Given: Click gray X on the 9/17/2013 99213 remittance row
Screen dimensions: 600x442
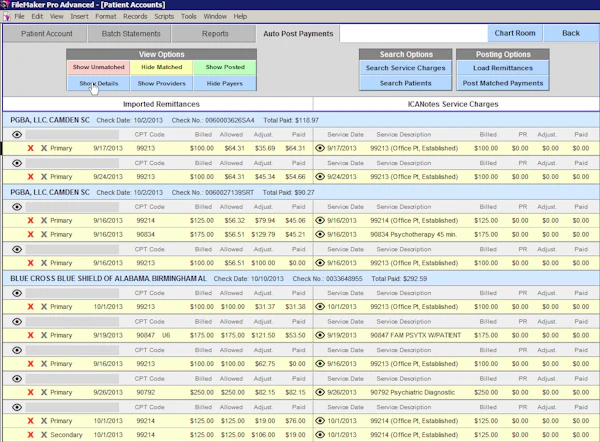Looking at the screenshot, I should pos(44,148).
